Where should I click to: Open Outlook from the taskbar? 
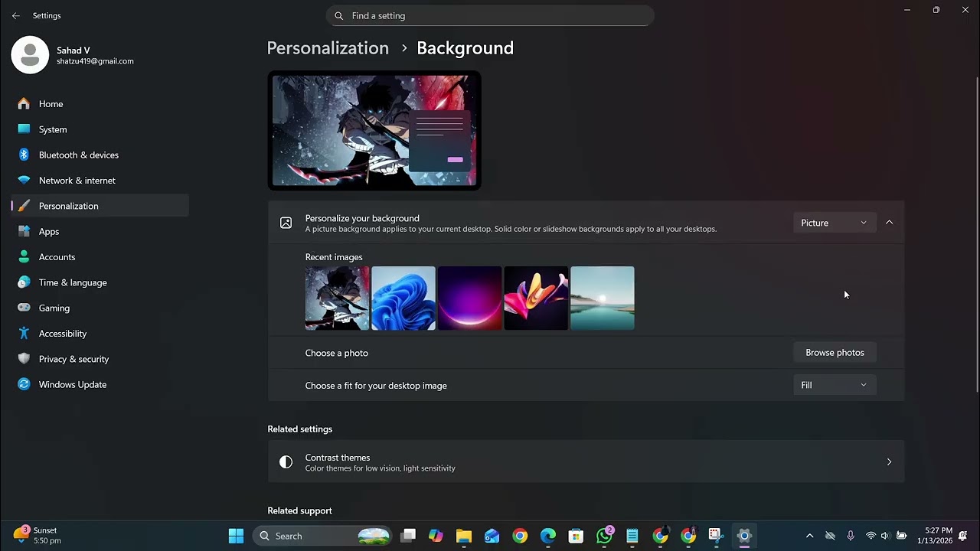click(492, 536)
